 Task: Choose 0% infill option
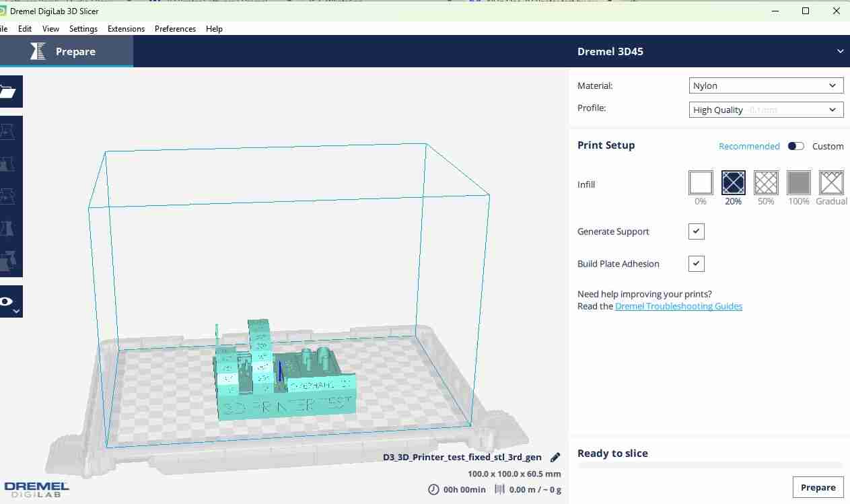(x=701, y=182)
